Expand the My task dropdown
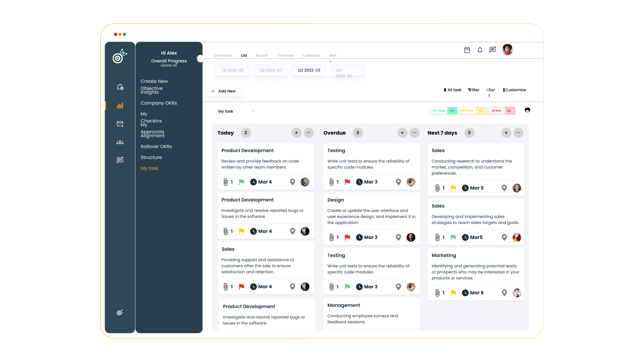Image resolution: width=644 pixels, height=362 pixels. click(253, 111)
